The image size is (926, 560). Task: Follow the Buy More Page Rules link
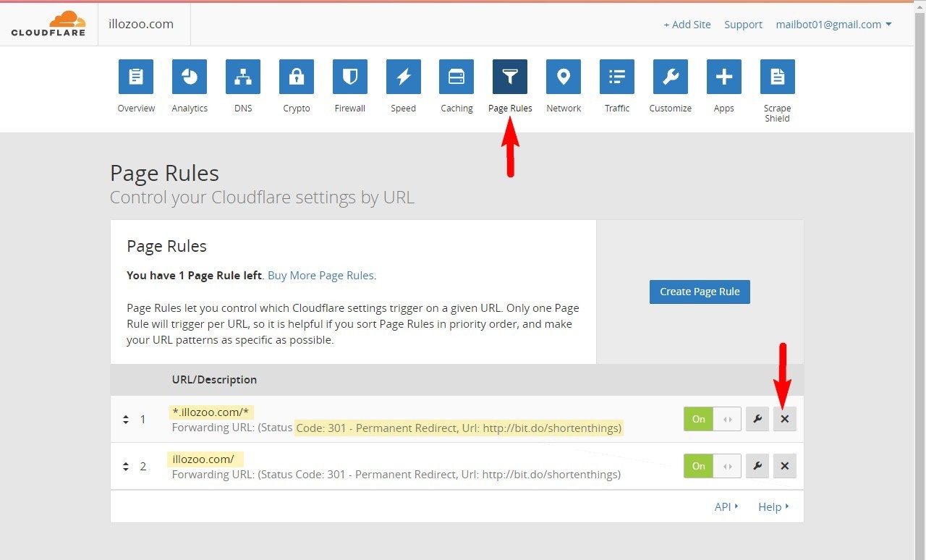(x=320, y=275)
